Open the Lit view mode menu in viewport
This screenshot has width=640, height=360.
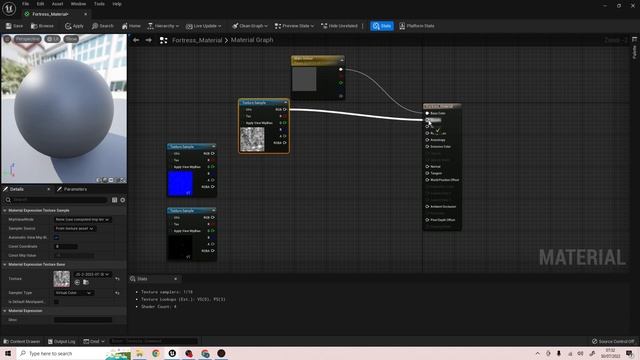point(52,39)
